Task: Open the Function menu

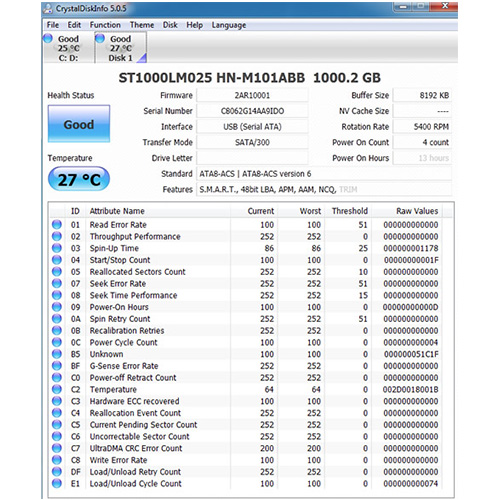Action: [105, 25]
